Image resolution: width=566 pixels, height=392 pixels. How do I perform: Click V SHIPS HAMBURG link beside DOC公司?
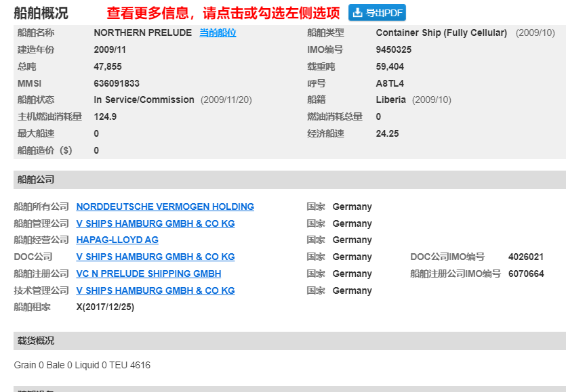155,257
